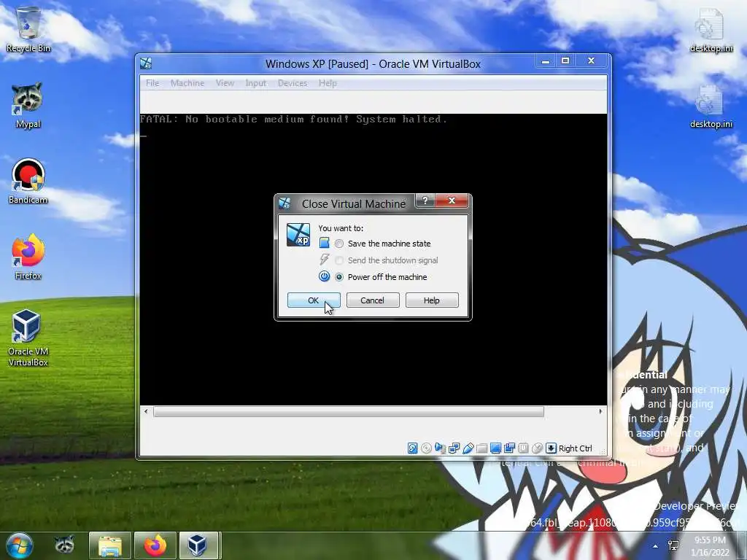Open the Devices menu

coord(293,83)
